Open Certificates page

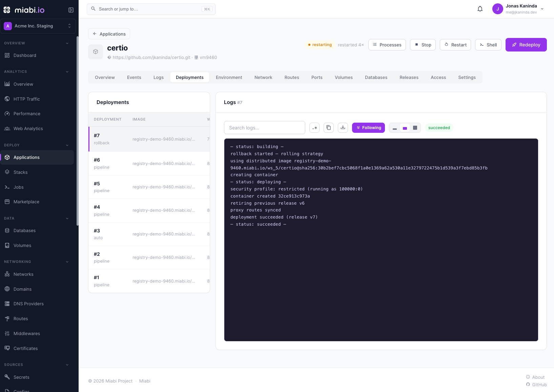click(x=37, y=348)
